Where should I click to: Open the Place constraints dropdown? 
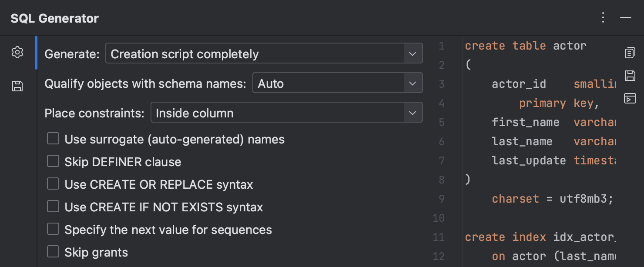coord(412,112)
